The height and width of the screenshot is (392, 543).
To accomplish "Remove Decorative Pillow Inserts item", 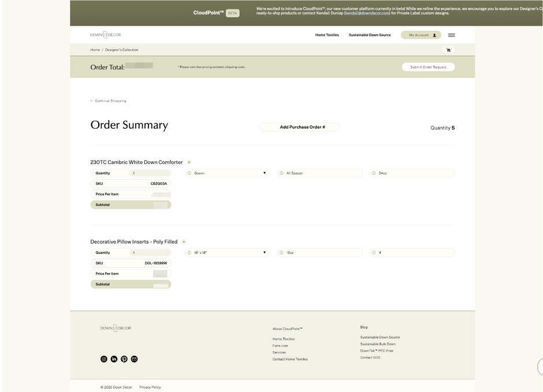I will coord(184,242).
